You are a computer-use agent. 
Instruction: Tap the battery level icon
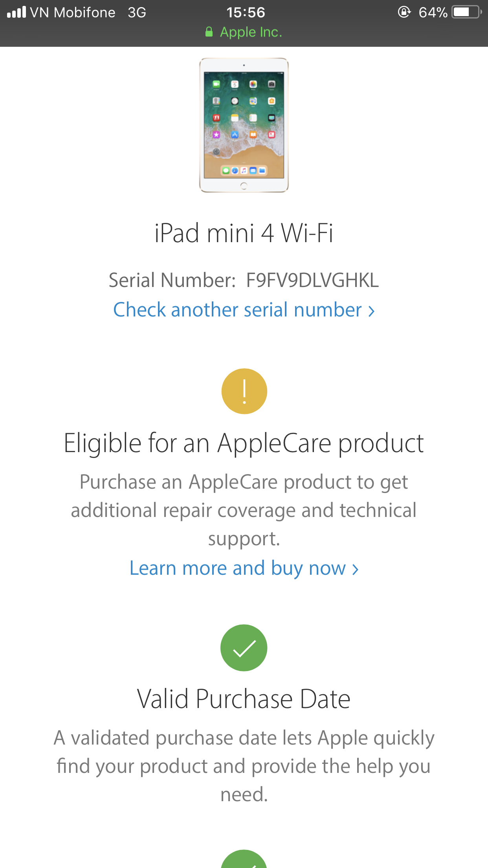pyautogui.click(x=466, y=12)
